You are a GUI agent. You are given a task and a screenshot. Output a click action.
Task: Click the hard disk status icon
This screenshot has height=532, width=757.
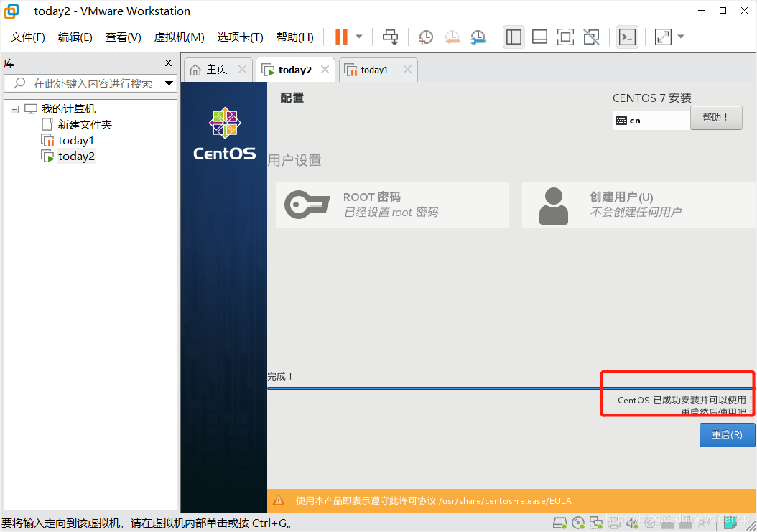(x=560, y=523)
